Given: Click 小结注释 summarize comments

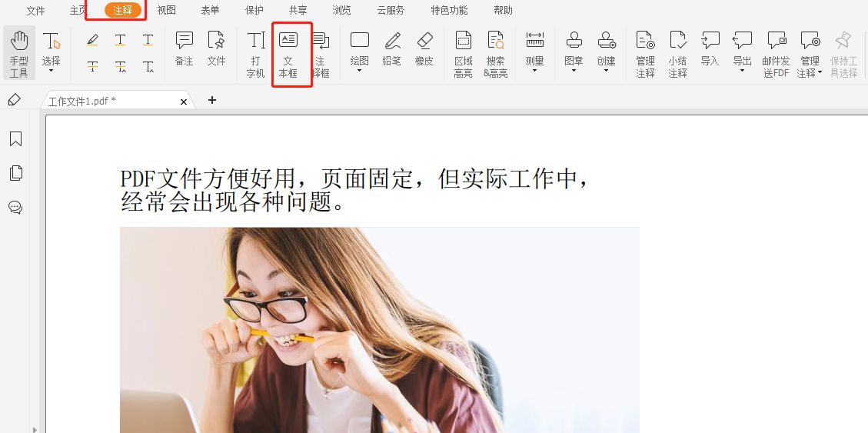Looking at the screenshot, I should point(677,53).
